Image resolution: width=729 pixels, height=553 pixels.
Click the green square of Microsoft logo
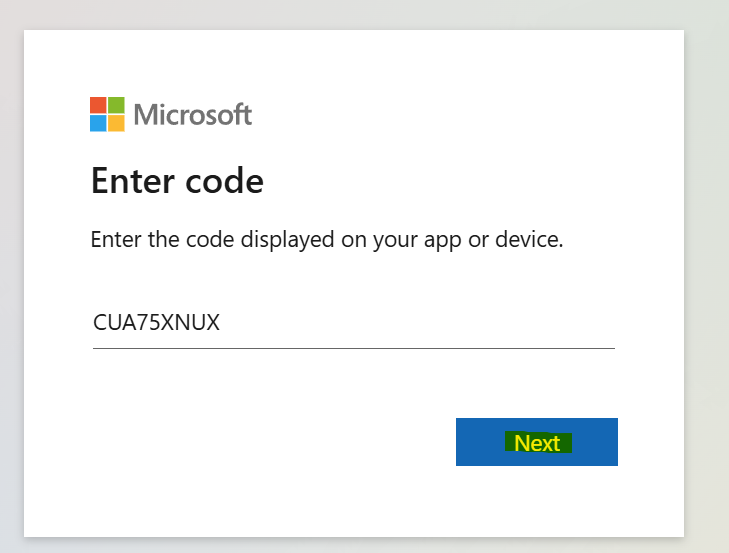pyautogui.click(x=116, y=105)
